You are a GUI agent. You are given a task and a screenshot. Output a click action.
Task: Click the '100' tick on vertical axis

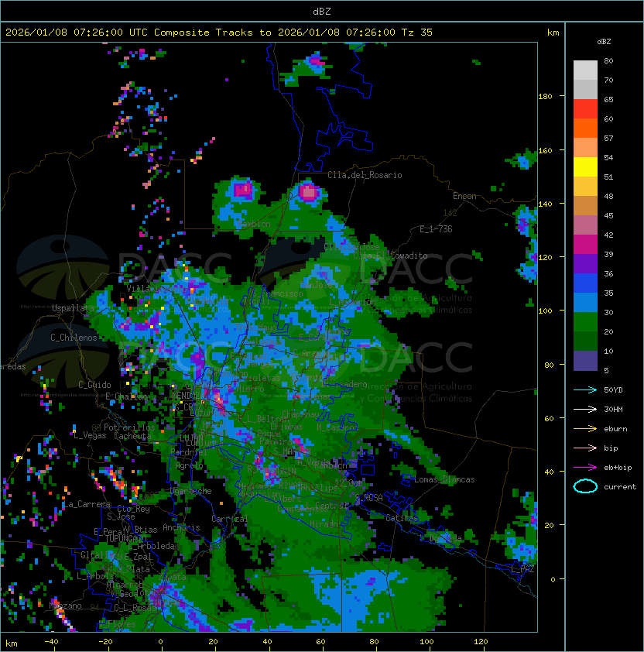click(545, 311)
